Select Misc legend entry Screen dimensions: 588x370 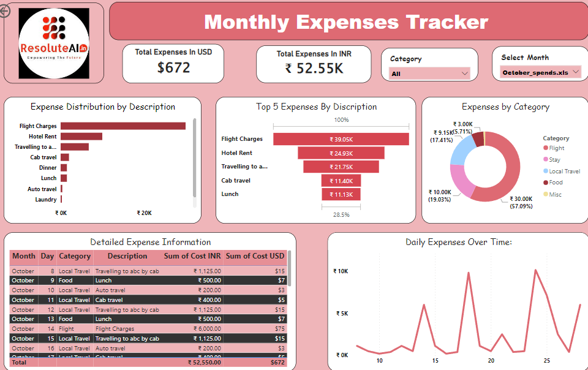555,194
